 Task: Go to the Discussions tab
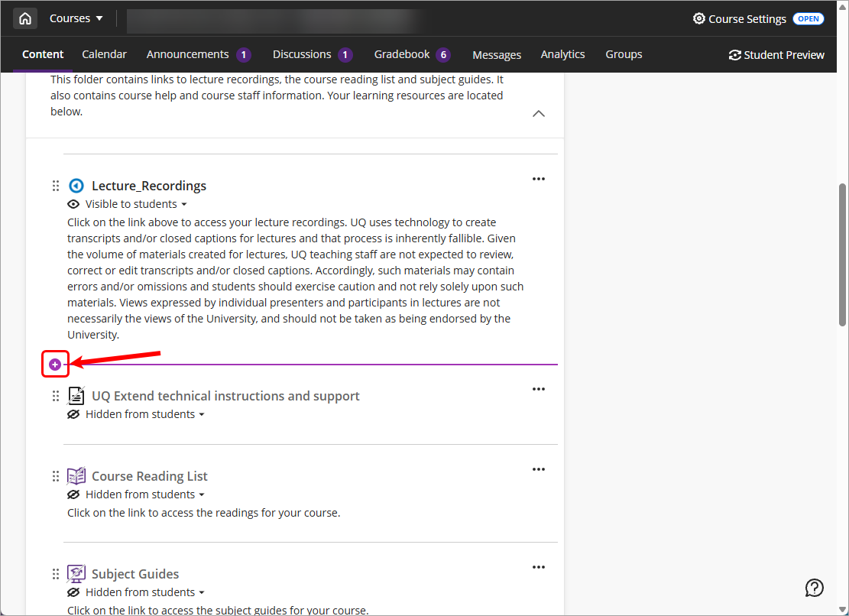coord(313,54)
